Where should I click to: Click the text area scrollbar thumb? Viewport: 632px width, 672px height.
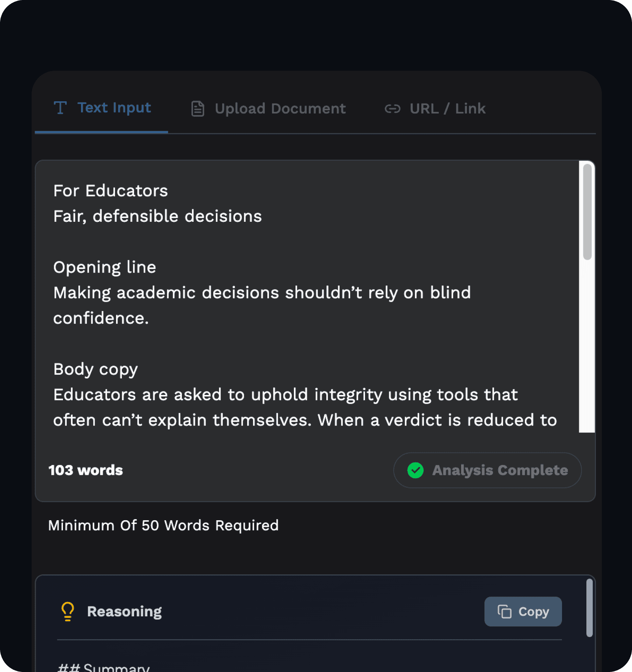pyautogui.click(x=587, y=212)
